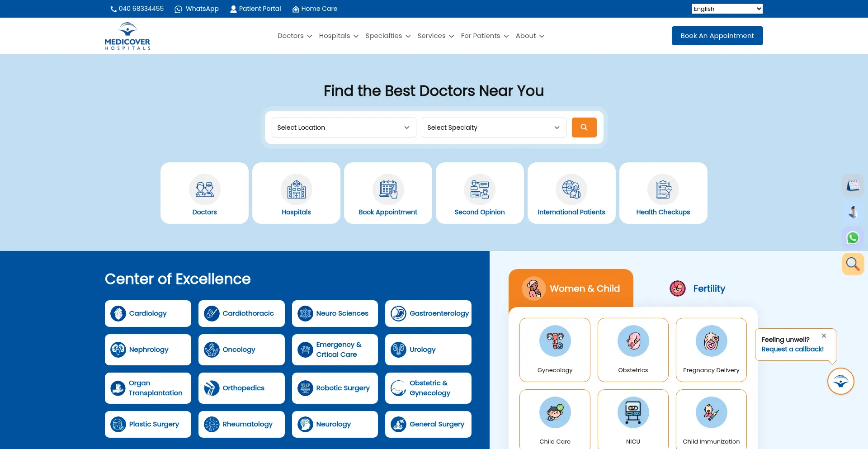Screen dimensions: 868x449
Task: Expand the Specialties navigation menu
Action: pos(387,36)
